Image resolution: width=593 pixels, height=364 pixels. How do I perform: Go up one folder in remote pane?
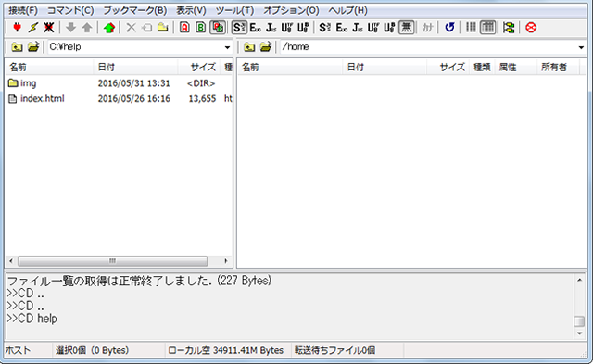point(249,47)
